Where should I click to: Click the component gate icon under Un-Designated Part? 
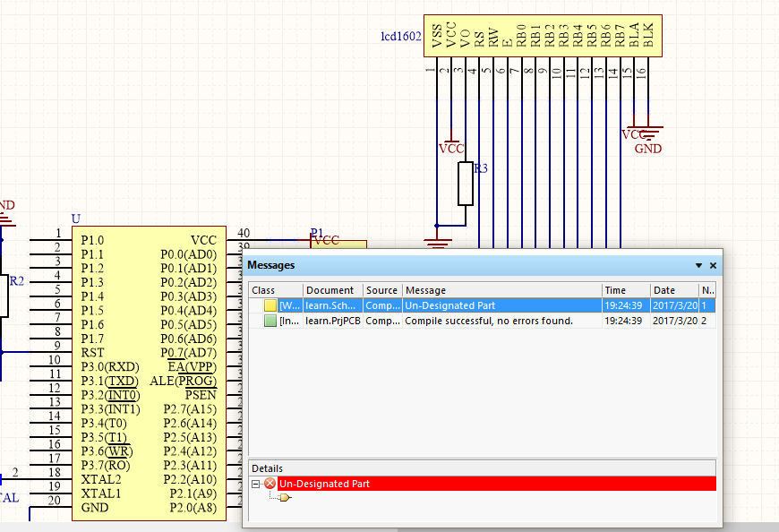coord(286,498)
